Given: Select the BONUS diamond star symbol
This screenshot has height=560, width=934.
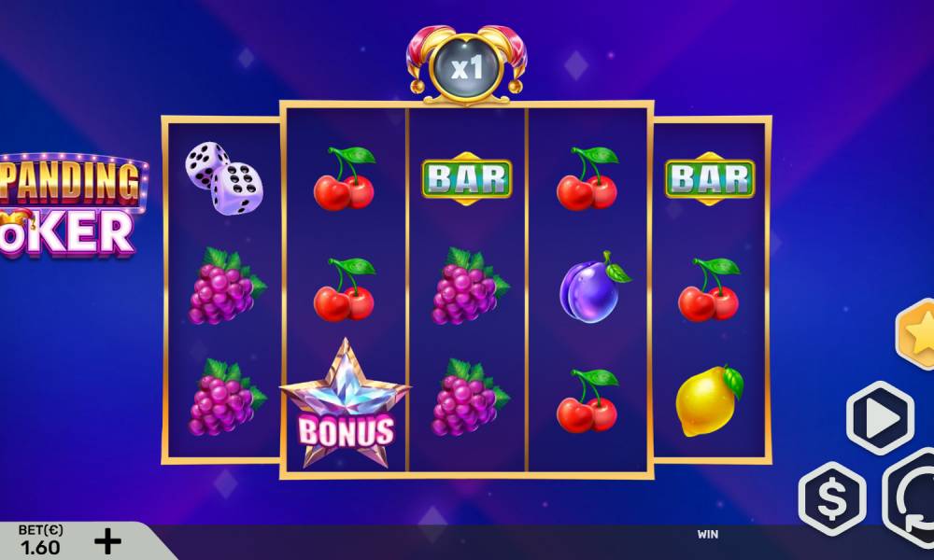Looking at the screenshot, I should [346, 403].
